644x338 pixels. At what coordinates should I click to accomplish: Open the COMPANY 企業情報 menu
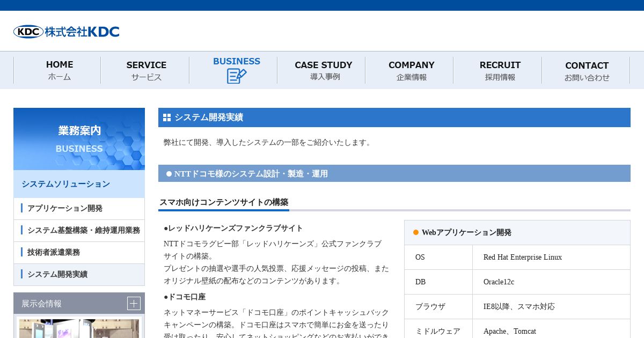coord(410,70)
